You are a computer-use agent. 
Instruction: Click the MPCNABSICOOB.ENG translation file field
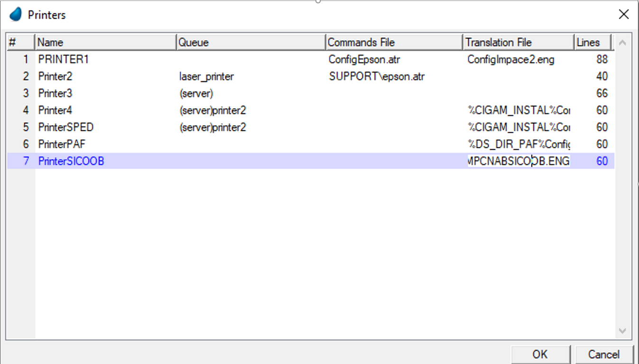coord(518,161)
